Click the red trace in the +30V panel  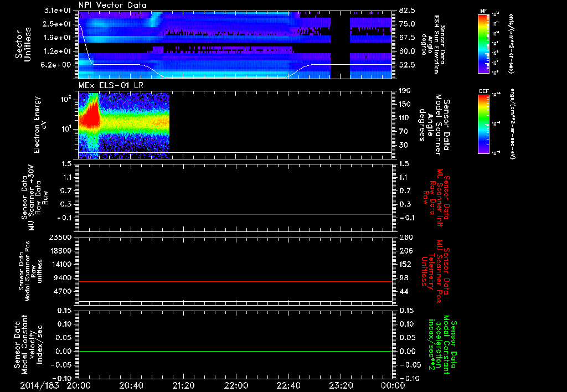click(235, 214)
